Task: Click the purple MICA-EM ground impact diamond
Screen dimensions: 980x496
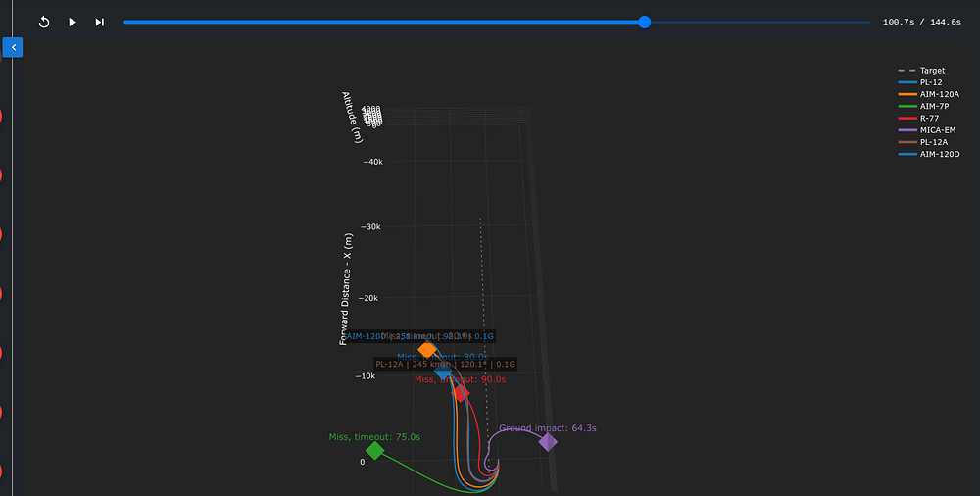Action: tap(548, 441)
